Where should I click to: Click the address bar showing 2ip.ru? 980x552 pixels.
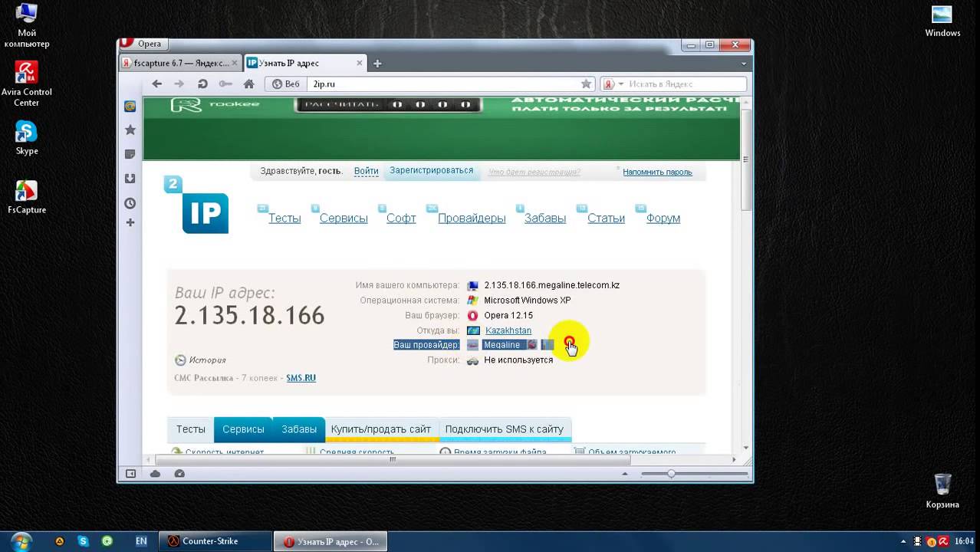[x=445, y=84]
